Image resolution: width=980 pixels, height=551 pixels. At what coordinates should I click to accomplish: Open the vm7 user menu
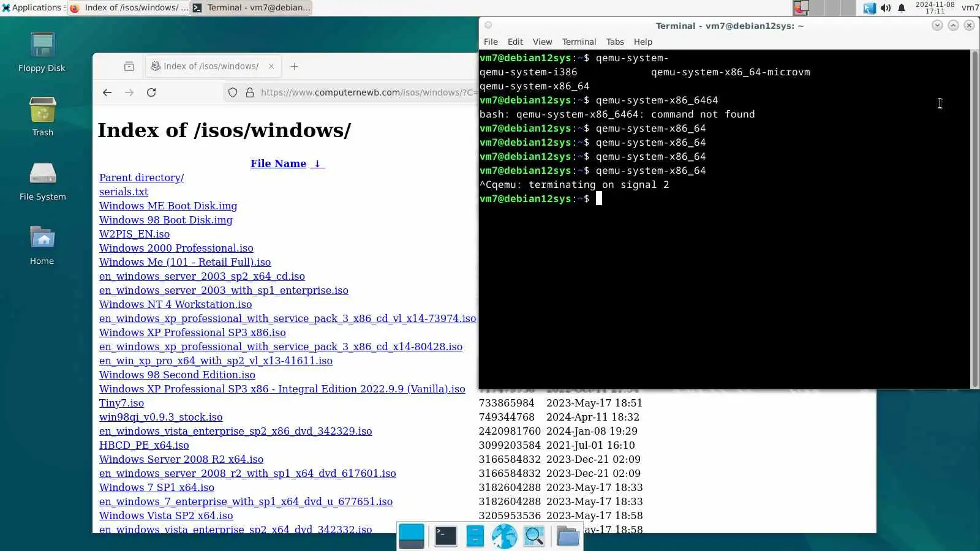970,8
